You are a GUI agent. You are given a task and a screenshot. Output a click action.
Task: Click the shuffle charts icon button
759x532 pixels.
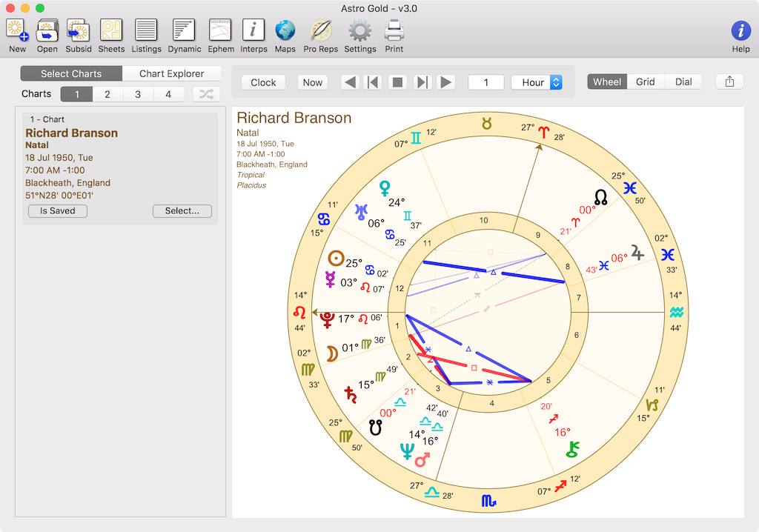pos(206,94)
